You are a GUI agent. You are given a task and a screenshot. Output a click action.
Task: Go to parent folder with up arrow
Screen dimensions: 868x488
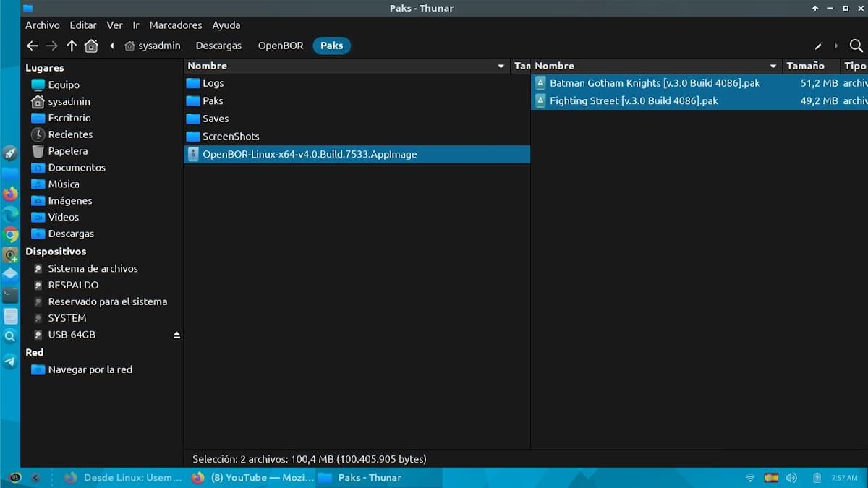72,46
